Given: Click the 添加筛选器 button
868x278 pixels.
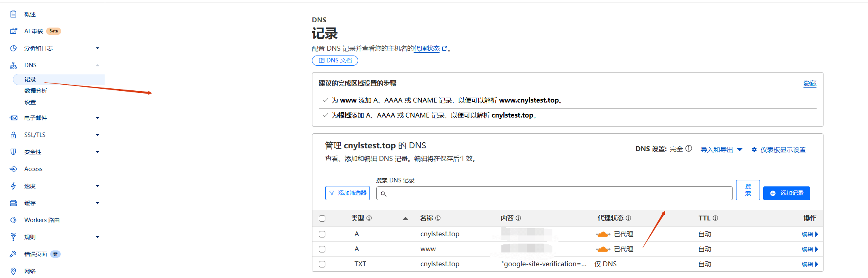Looking at the screenshot, I should (x=348, y=193).
